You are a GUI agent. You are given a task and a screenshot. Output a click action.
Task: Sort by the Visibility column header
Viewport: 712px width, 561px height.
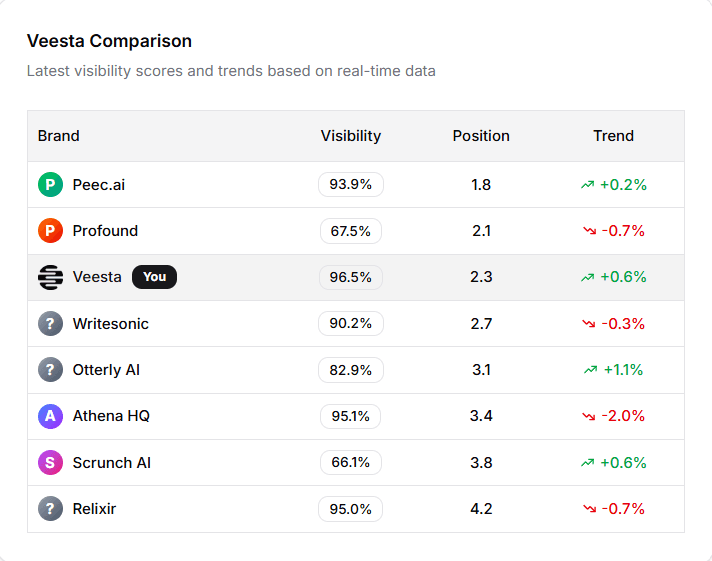coord(350,136)
